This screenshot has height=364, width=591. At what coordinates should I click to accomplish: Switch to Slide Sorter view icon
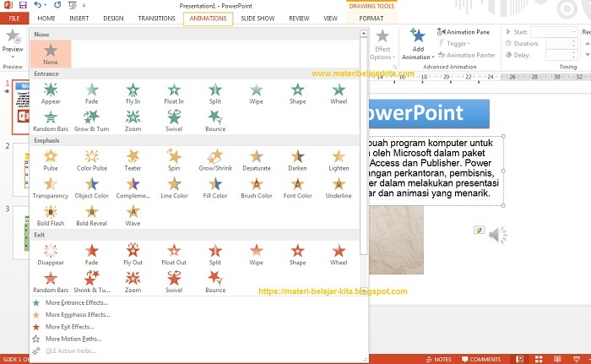539,359
